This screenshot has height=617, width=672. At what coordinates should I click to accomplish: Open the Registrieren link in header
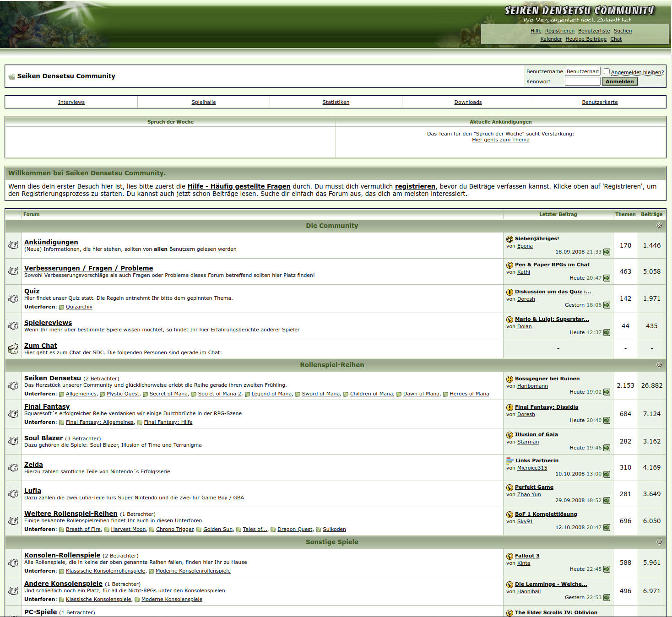tap(559, 31)
